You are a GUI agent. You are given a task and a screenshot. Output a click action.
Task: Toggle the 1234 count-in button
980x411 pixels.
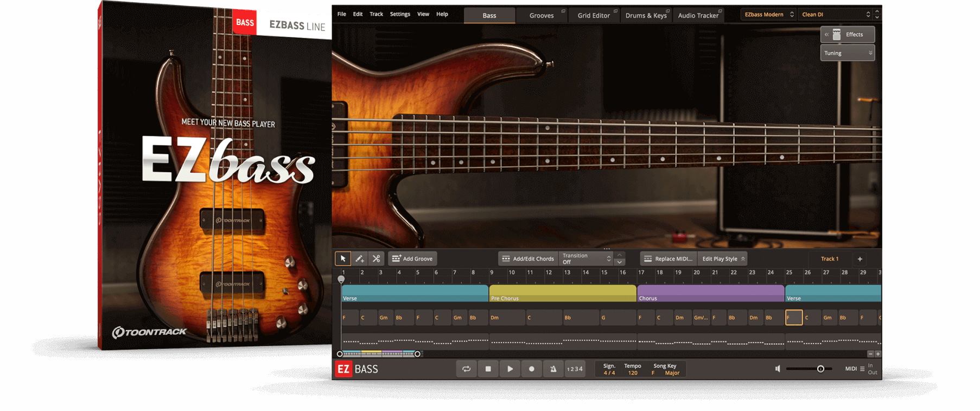(x=575, y=369)
